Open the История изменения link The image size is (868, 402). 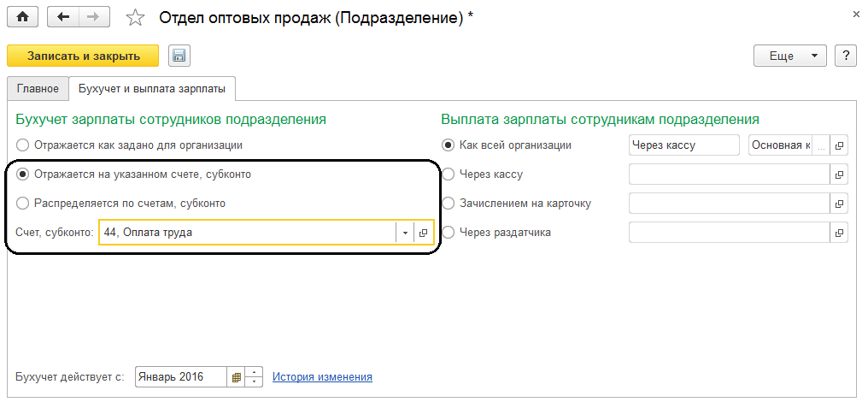(x=322, y=376)
